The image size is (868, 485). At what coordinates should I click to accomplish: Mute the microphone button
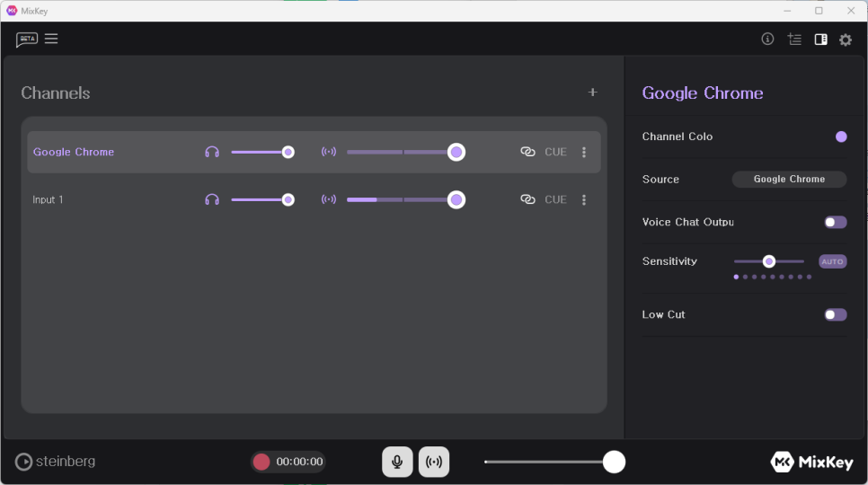point(397,462)
